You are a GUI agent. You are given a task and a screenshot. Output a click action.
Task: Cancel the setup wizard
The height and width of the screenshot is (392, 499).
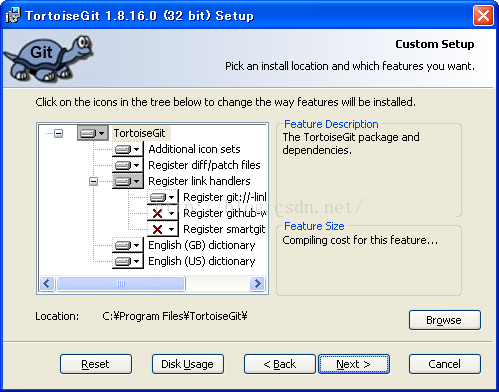[x=445, y=364]
